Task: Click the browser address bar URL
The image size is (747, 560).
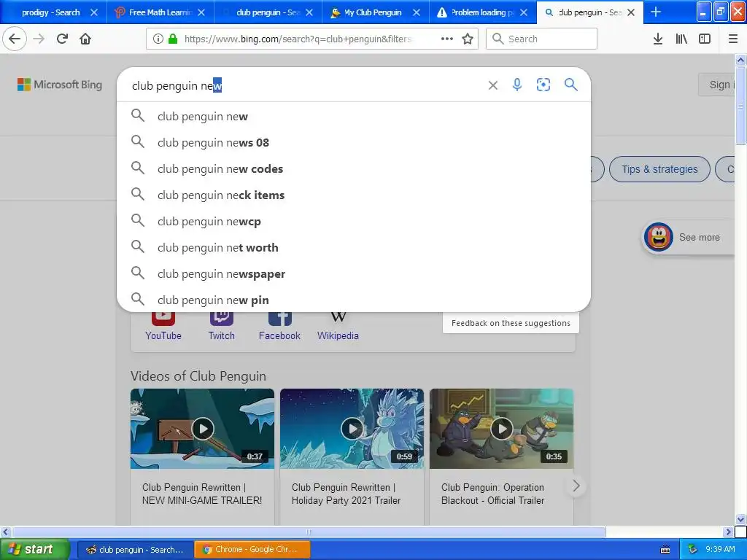Action: click(298, 39)
